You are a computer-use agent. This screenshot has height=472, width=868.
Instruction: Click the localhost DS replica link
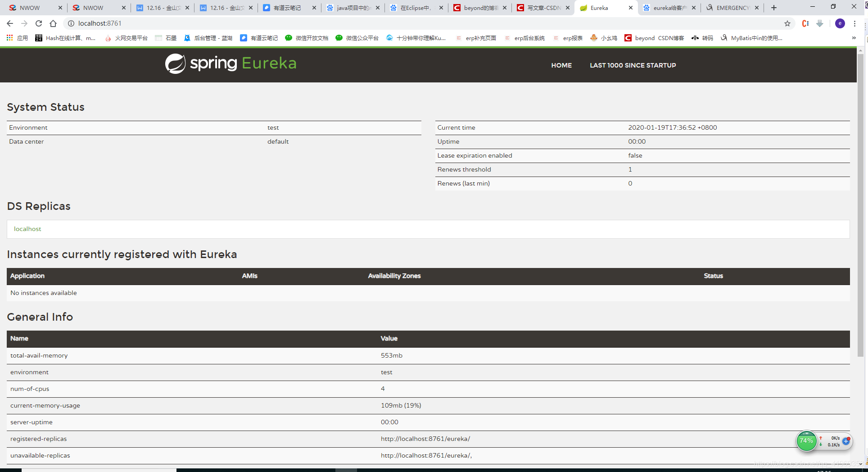[27, 229]
